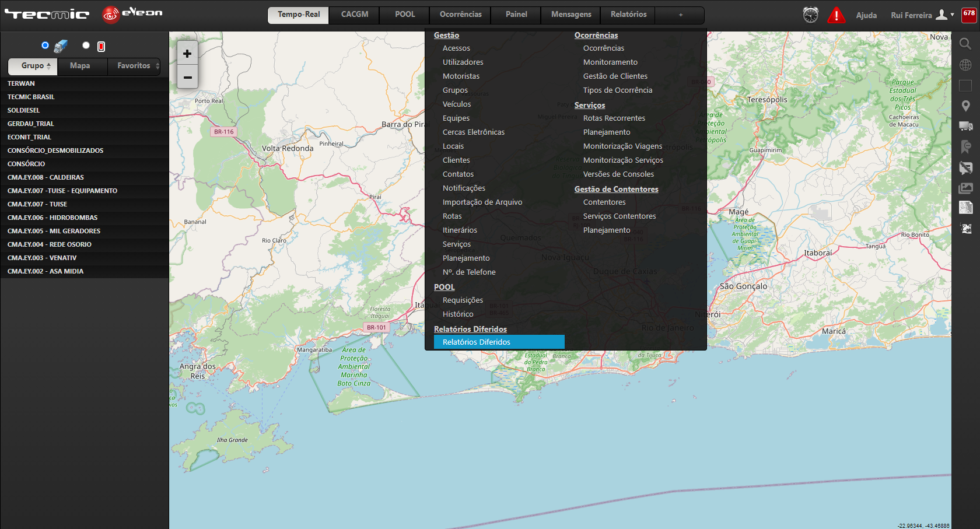The height and width of the screenshot is (529, 980).
Task: Open Acessos under Gestão
Action: tap(456, 48)
